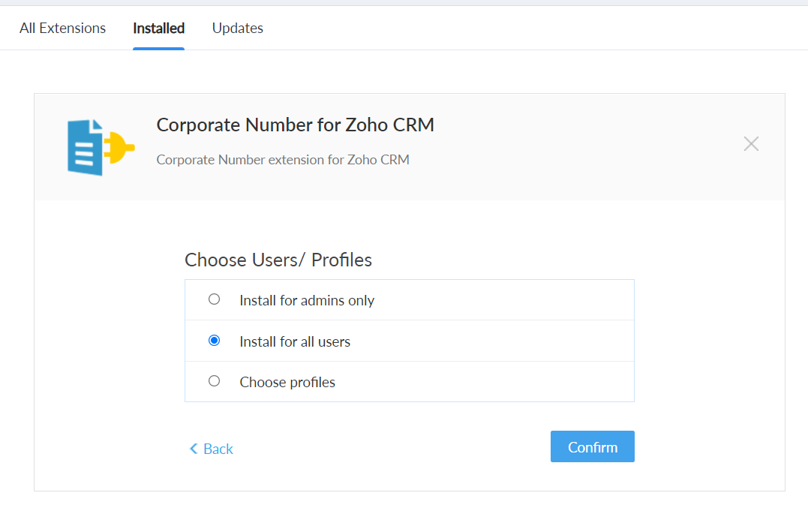Viewport: 808px width, 532px height.
Task: Click the Corporate Number extension description text
Action: pyautogui.click(x=283, y=160)
